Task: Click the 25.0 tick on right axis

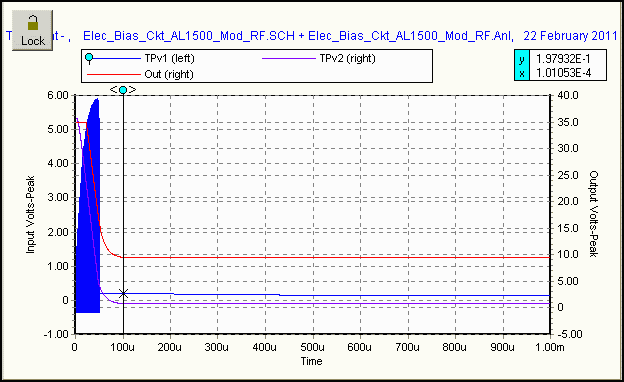Action: [x=568, y=175]
